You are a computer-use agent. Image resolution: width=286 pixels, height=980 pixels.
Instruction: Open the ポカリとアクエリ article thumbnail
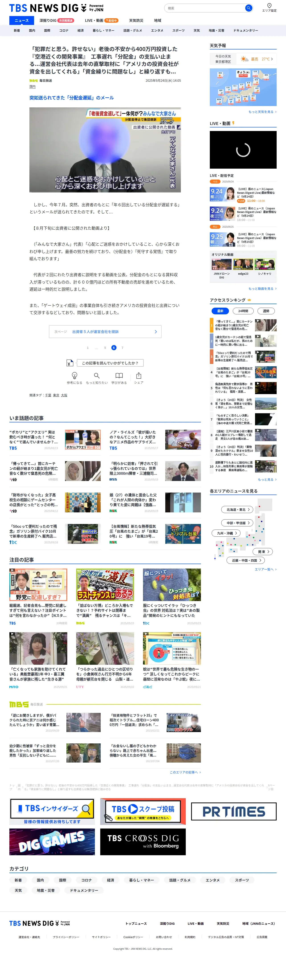tap(83, 440)
